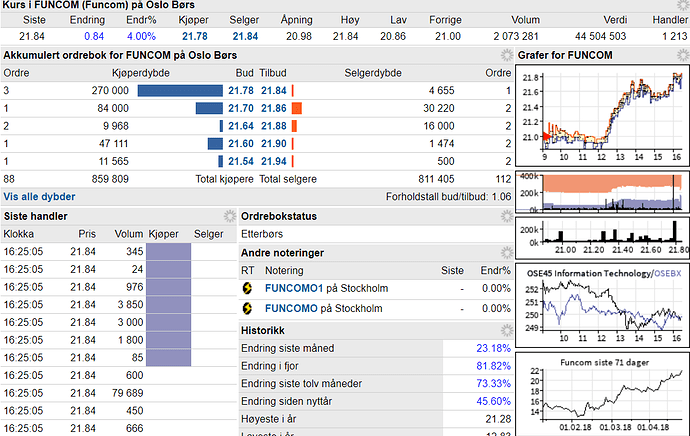Viewport: 690px width, 436px height.
Task: Click Endring value 0.84
Action: pyautogui.click(x=94, y=37)
